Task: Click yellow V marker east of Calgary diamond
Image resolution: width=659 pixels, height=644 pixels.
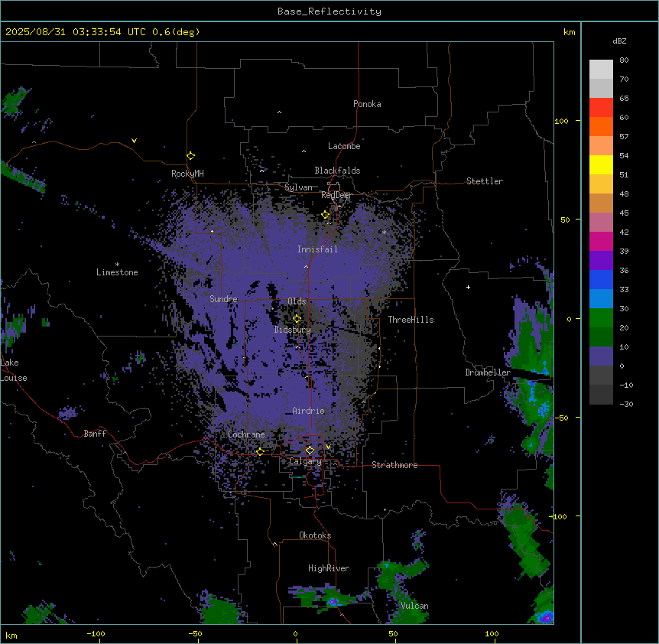Action: [328, 447]
